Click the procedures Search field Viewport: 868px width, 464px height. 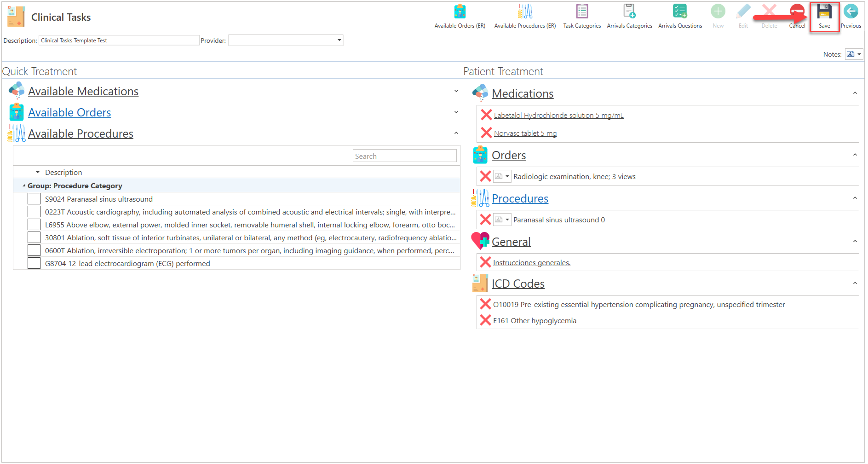[x=404, y=156]
